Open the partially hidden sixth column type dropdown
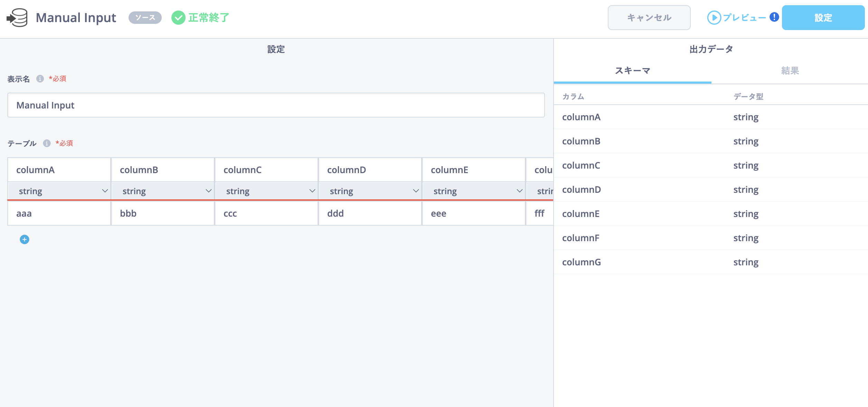Image resolution: width=868 pixels, height=407 pixels. click(540, 191)
